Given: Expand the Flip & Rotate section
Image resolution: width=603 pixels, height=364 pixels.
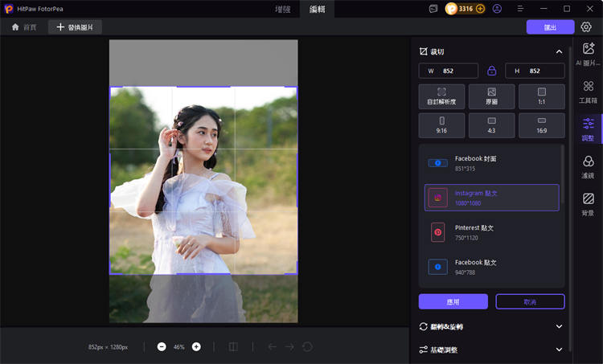Looking at the screenshot, I should (x=559, y=327).
